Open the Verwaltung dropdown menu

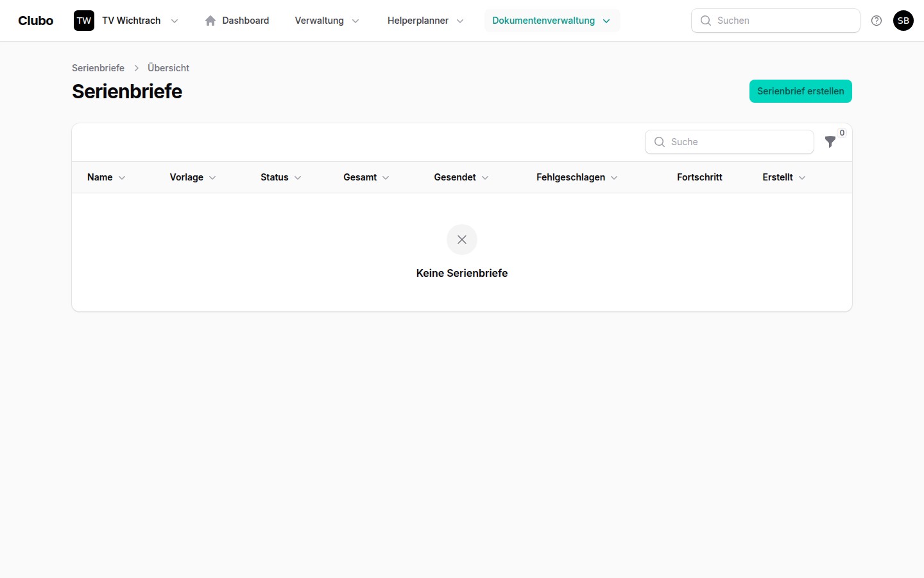[327, 21]
